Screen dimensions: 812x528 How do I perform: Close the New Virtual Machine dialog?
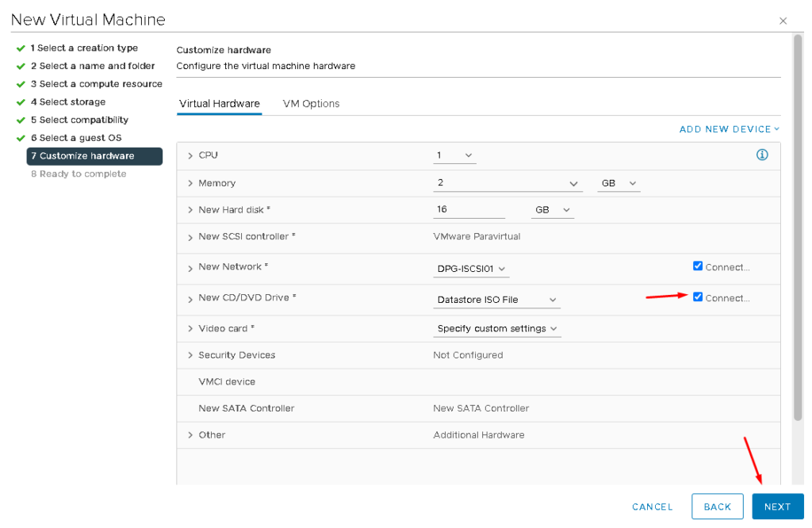coord(783,21)
